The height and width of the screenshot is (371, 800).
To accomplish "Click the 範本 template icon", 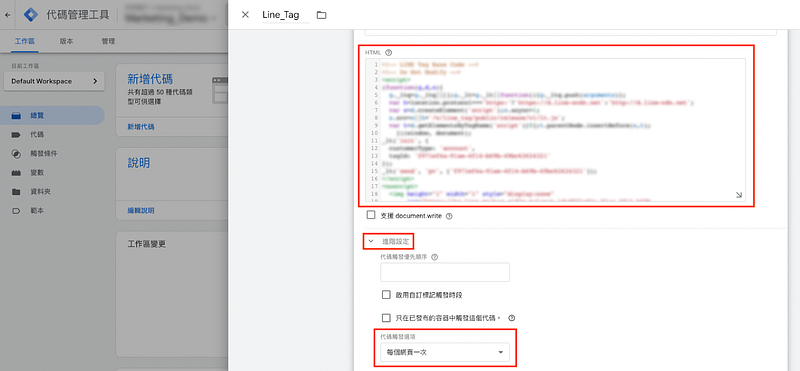I will [x=16, y=211].
